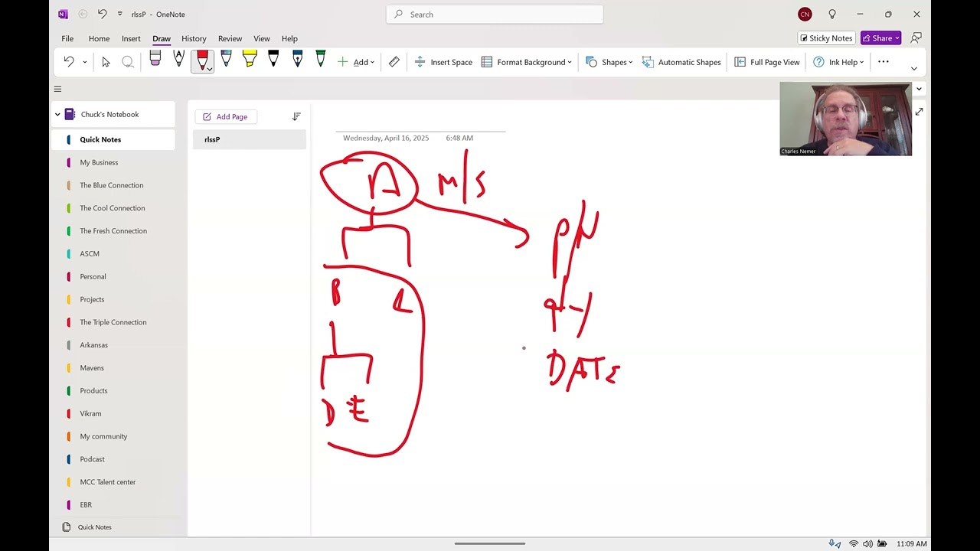Screen dimensions: 980x551
Task: Click the Add Page button
Action: coord(226,116)
